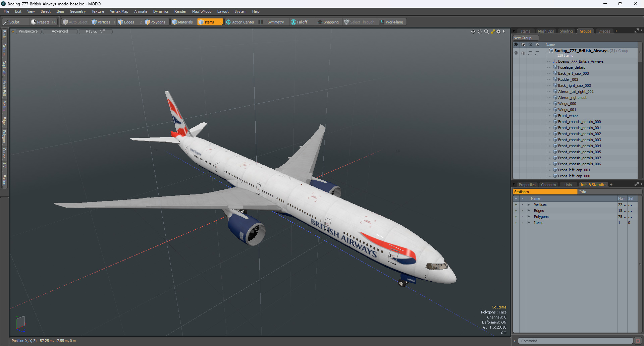Click the record button beside Command field
The width and height of the screenshot is (644, 346).
click(638, 341)
